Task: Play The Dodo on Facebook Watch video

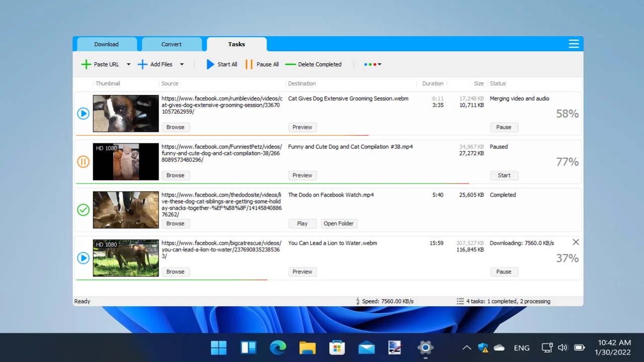Action: [302, 224]
